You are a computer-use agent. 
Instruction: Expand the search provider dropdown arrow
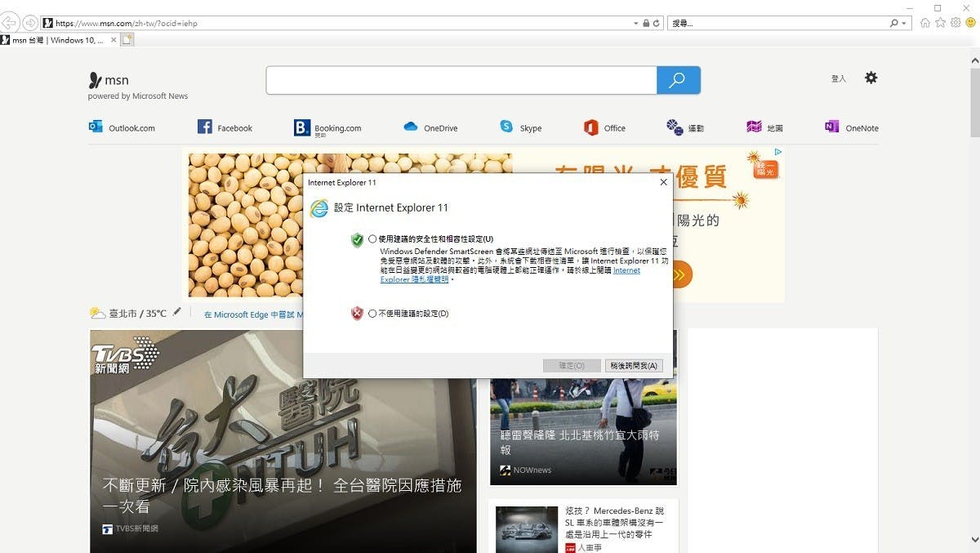click(x=904, y=24)
